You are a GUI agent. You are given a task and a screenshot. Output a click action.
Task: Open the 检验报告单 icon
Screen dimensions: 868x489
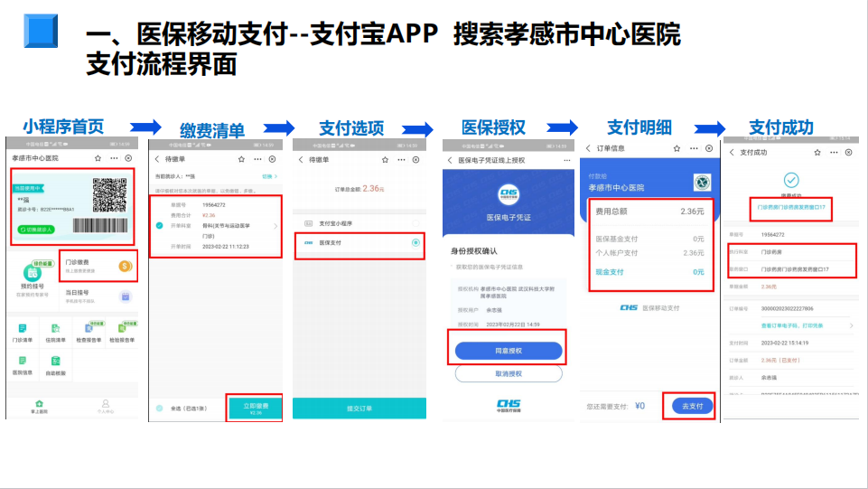click(x=122, y=328)
